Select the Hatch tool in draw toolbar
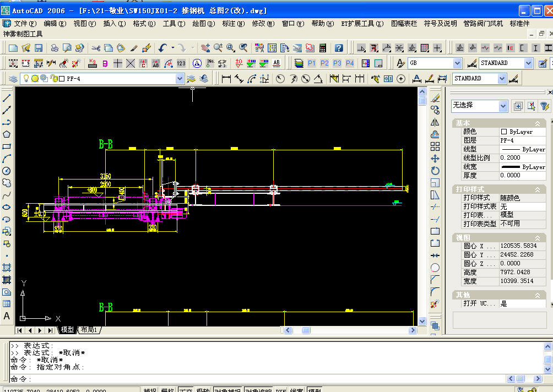 tap(7, 268)
